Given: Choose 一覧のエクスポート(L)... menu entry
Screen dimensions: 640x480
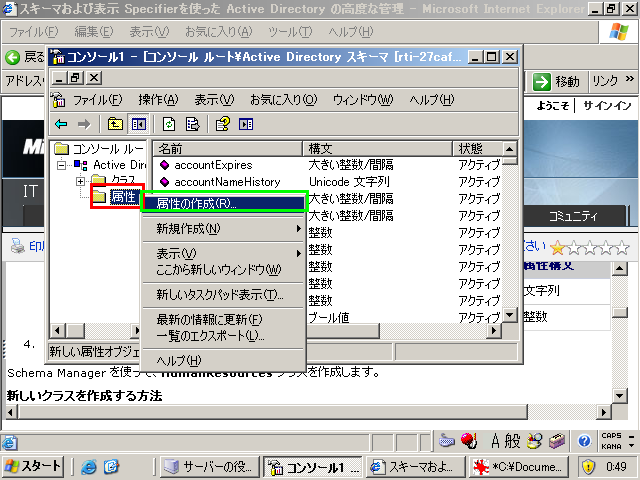Looking at the screenshot, I should [223, 336].
